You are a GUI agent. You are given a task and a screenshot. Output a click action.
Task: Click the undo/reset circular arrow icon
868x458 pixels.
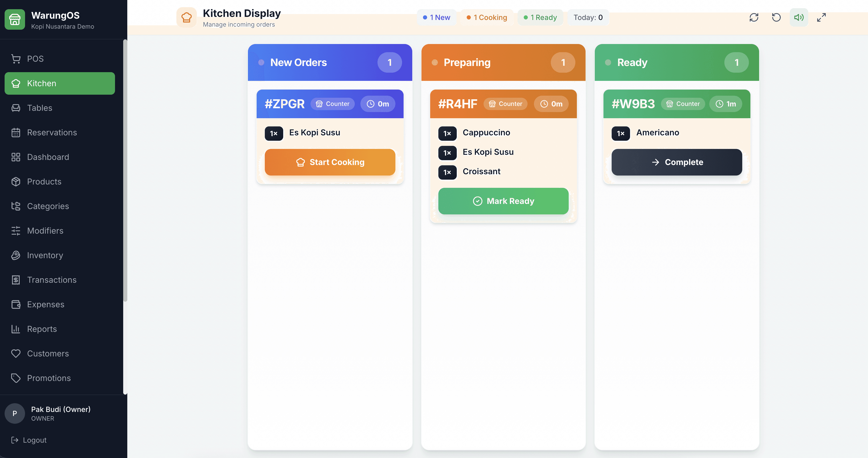(x=776, y=17)
